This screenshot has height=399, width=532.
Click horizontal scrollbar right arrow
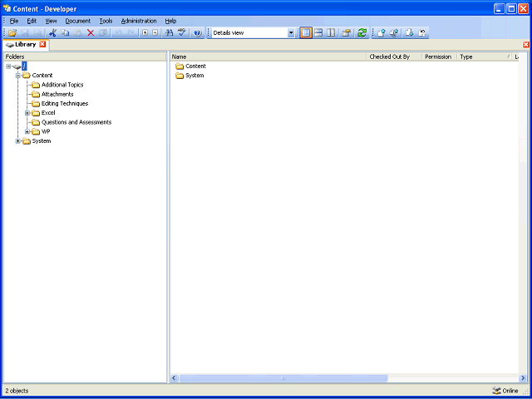click(523, 378)
